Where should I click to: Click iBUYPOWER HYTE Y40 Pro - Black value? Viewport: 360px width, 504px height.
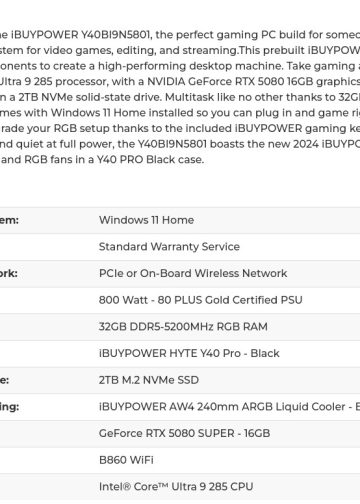click(x=189, y=353)
